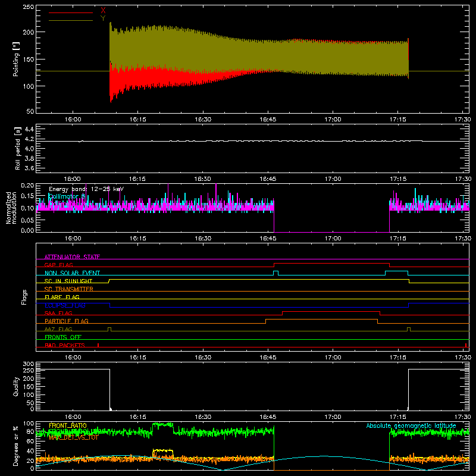Image resolution: width=476 pixels, height=476 pixels.
Task: Click the 16:45 tick under the modulation plot
Action: 268,239
